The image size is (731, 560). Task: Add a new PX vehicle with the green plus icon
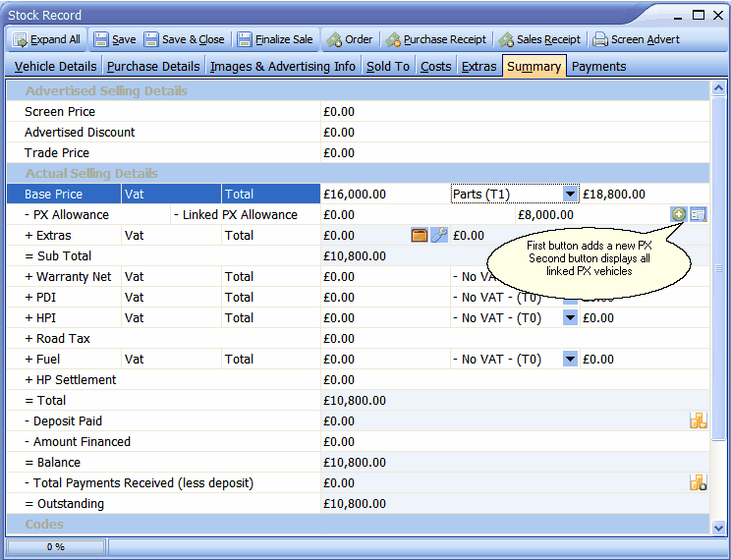click(x=678, y=214)
